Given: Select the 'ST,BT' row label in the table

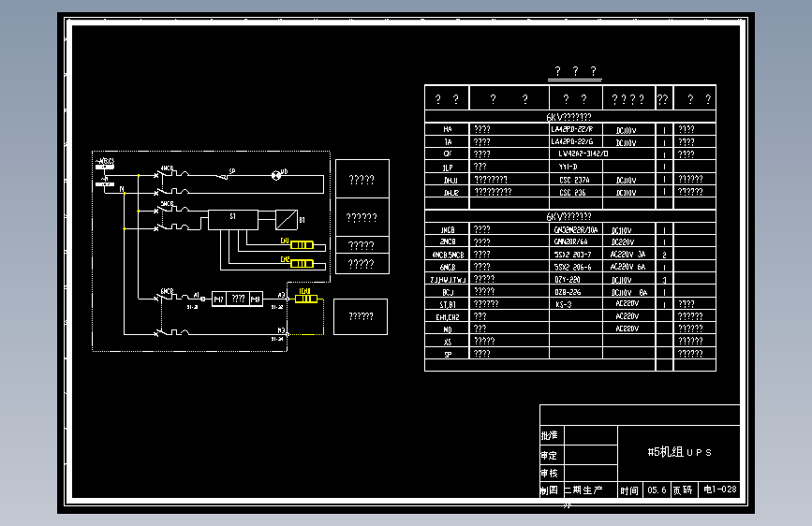Looking at the screenshot, I should click(448, 305).
